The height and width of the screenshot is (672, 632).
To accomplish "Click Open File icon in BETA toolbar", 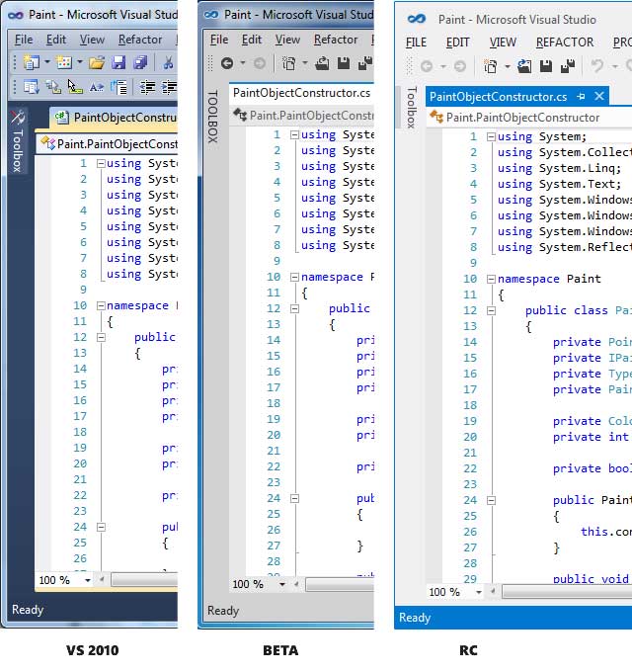I will (322, 64).
